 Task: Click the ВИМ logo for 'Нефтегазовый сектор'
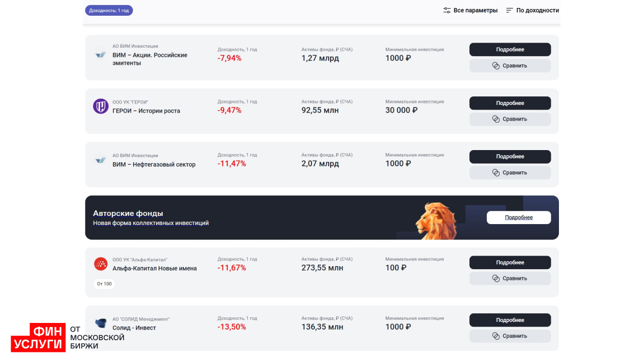coord(101,160)
